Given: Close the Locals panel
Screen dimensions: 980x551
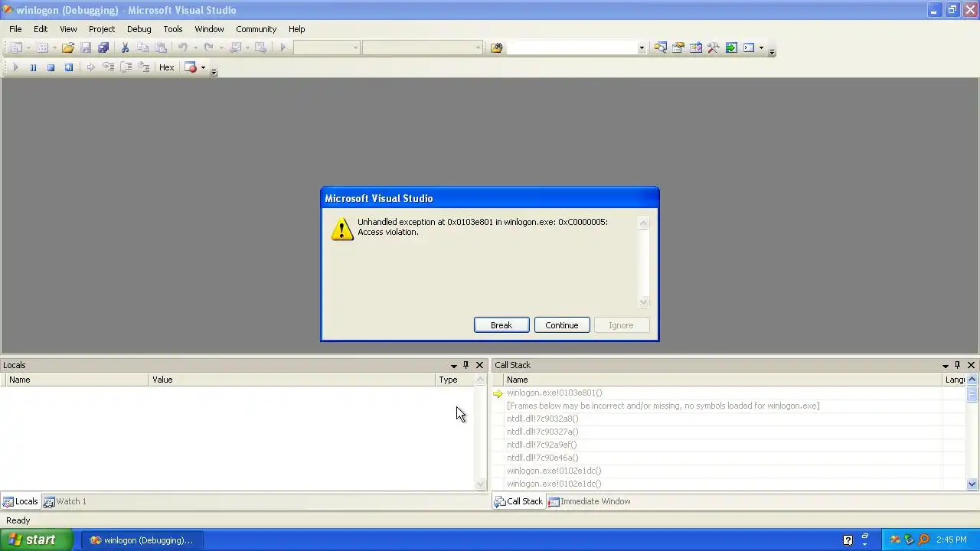Looking at the screenshot, I should 479,365.
